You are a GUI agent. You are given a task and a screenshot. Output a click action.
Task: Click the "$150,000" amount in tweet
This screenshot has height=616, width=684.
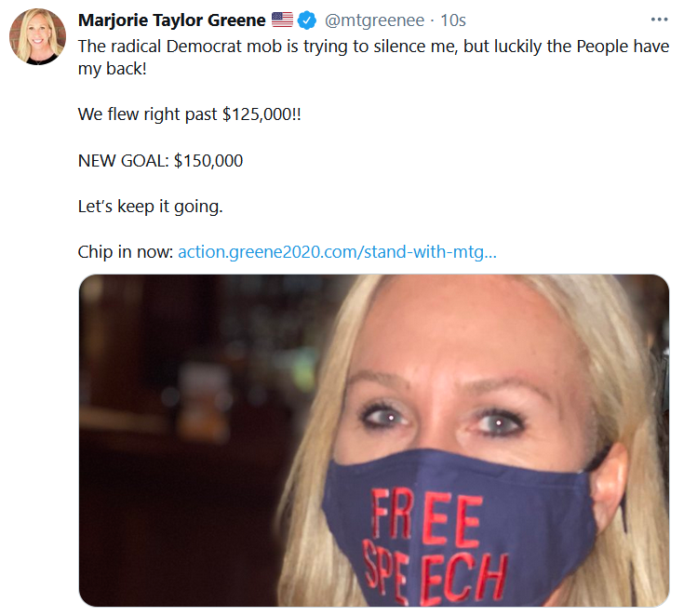click(208, 161)
